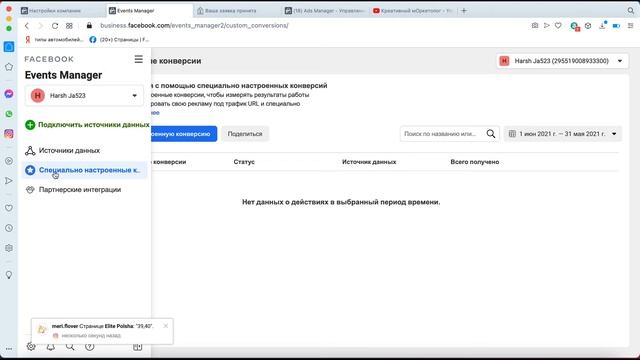Expand the Harsh Ja523 account dropdown in sidebar
640x360 pixels.
click(84, 96)
